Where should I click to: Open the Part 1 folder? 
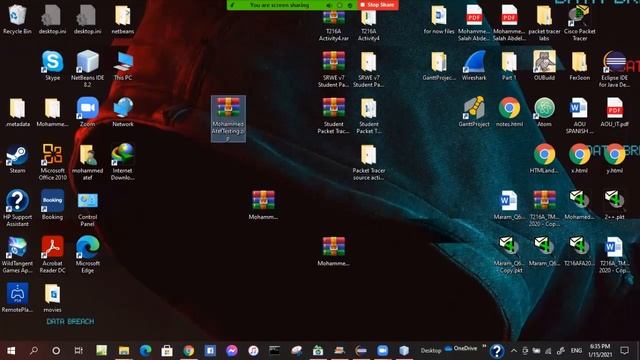pyautogui.click(x=509, y=65)
